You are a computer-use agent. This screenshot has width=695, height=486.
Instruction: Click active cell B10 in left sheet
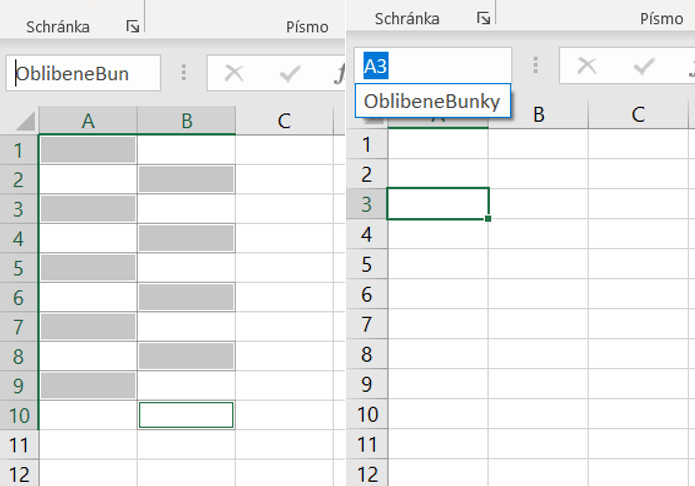[x=186, y=415]
